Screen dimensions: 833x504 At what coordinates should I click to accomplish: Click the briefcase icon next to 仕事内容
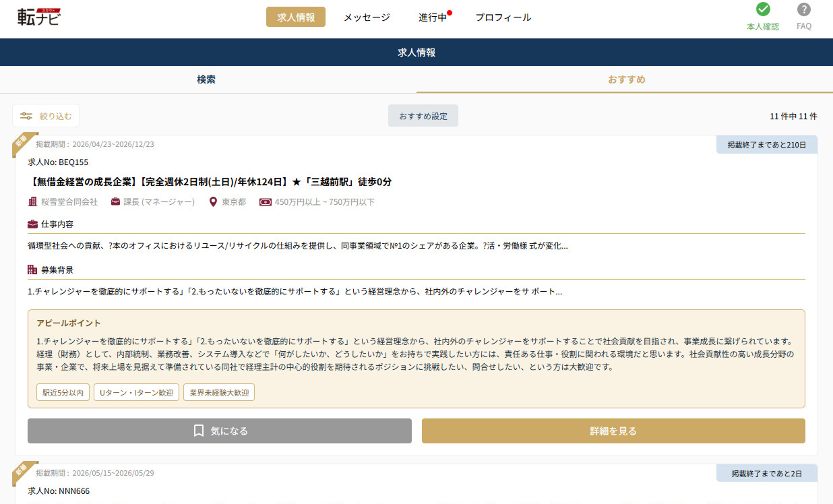[x=32, y=224]
